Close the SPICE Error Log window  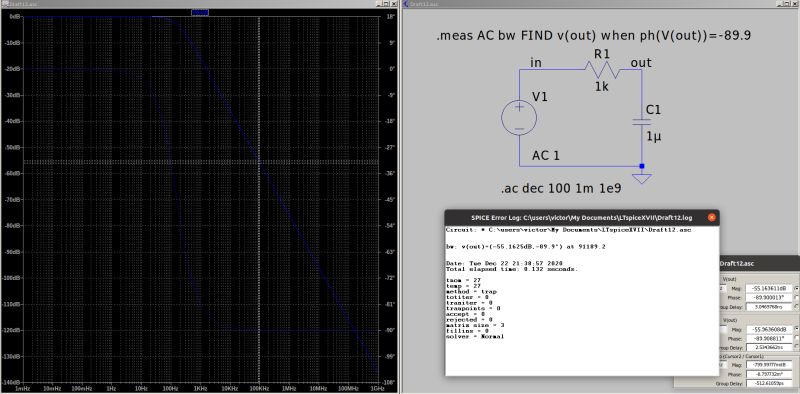click(711, 217)
